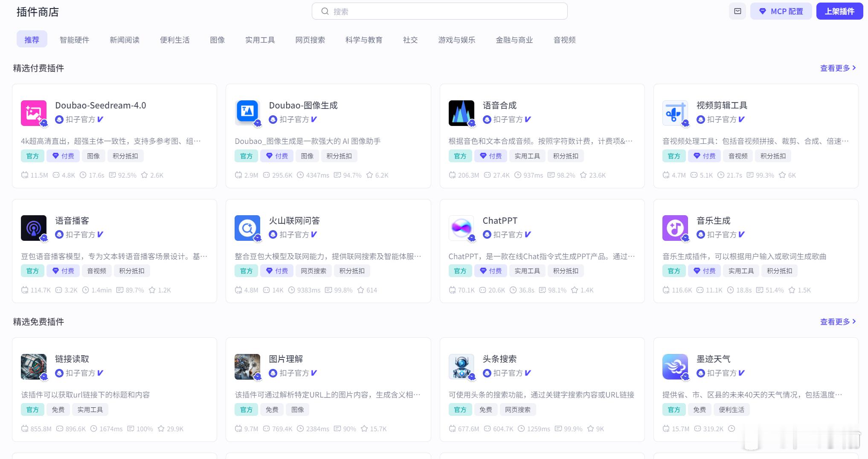The height and width of the screenshot is (459, 868).
Task: Click the star favorites icon on 语音合成
Action: [x=583, y=175]
